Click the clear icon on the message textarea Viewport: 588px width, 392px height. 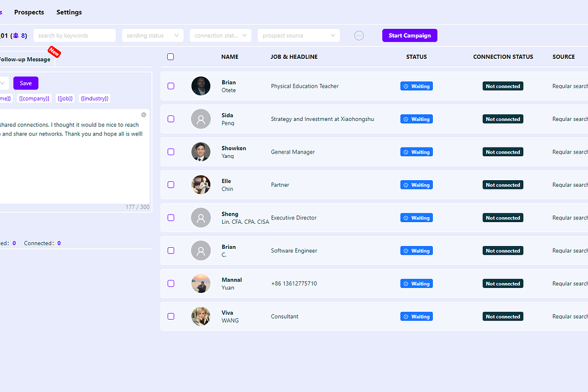pos(143,114)
